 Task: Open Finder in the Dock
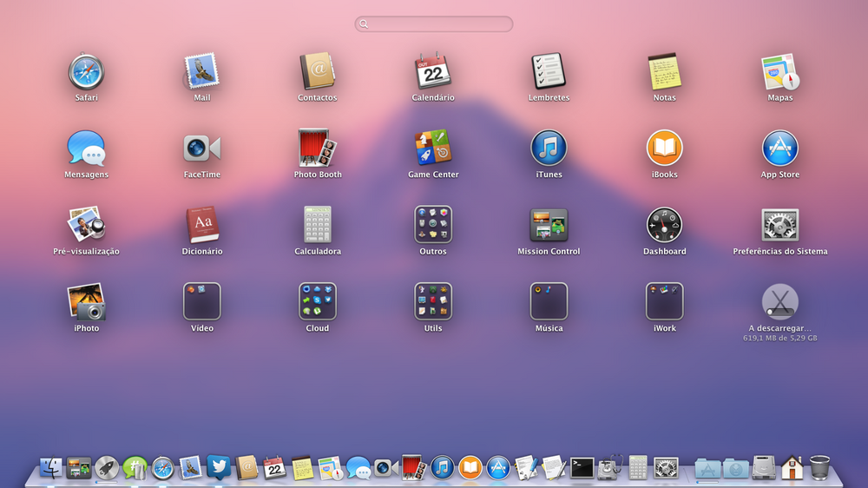pyautogui.click(x=51, y=468)
